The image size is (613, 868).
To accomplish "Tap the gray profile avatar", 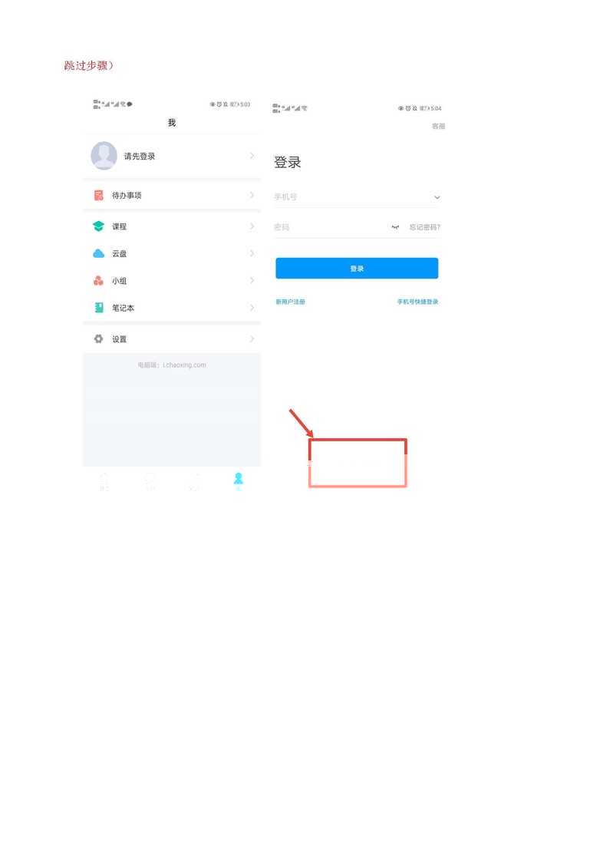I will click(x=104, y=156).
